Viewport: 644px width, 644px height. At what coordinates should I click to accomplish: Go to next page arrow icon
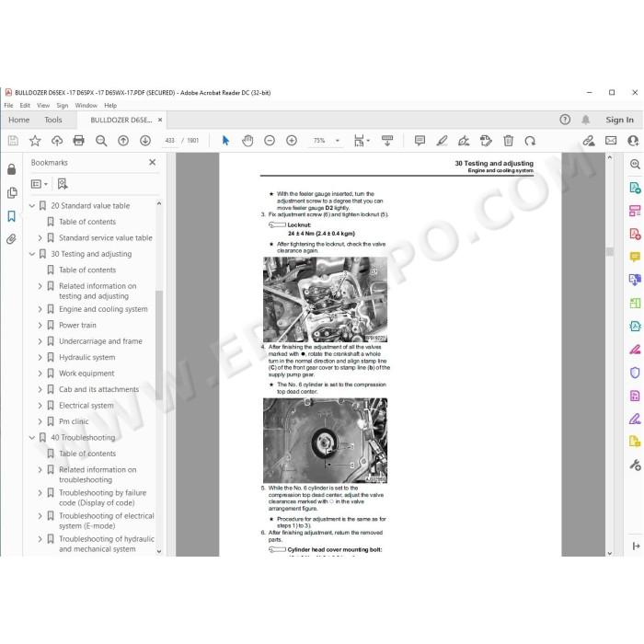[x=145, y=141]
